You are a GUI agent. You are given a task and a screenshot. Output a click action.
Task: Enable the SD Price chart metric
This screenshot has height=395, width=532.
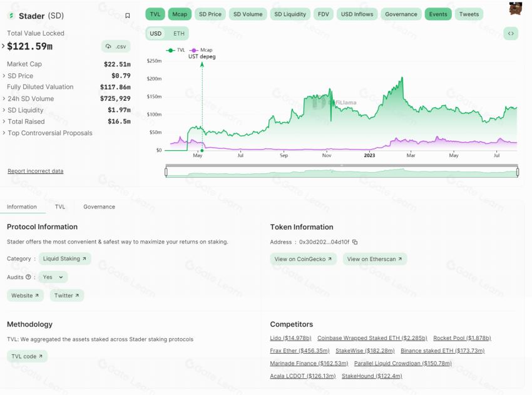[x=210, y=14]
